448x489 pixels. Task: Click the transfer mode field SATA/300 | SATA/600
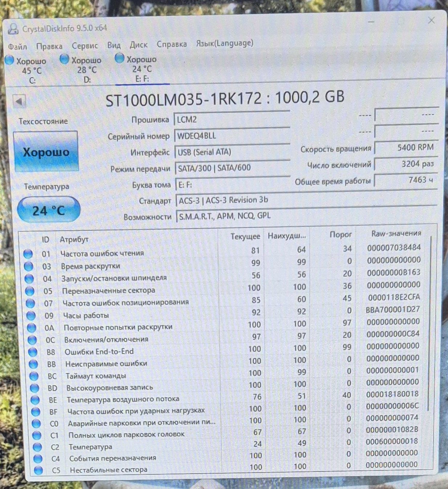[233, 168]
